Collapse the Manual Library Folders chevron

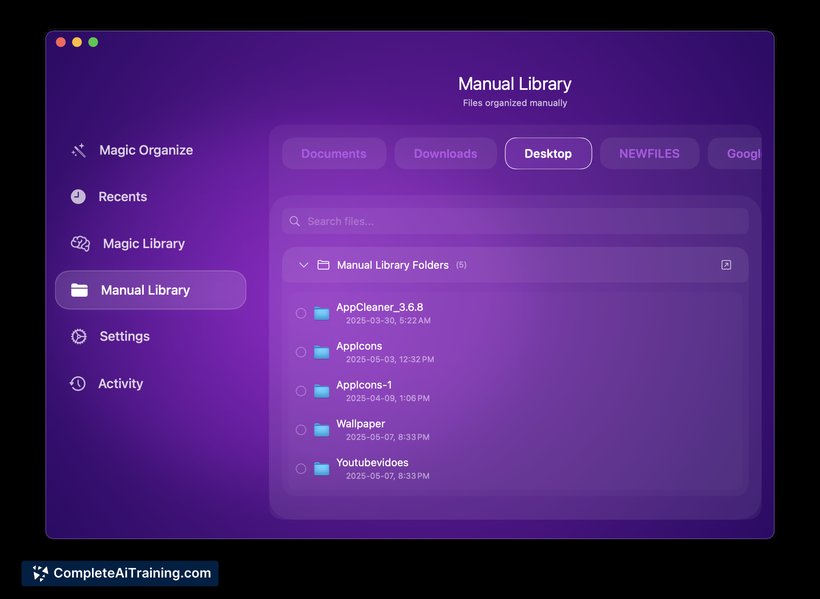pyautogui.click(x=303, y=265)
